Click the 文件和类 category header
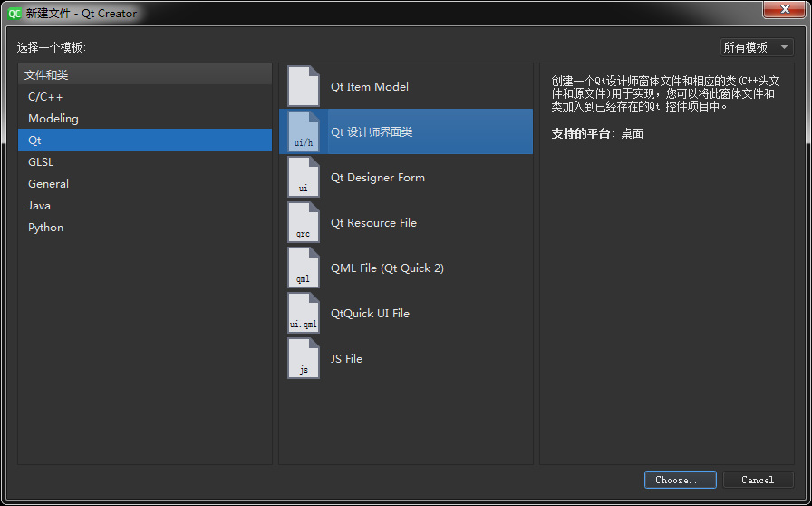 145,74
